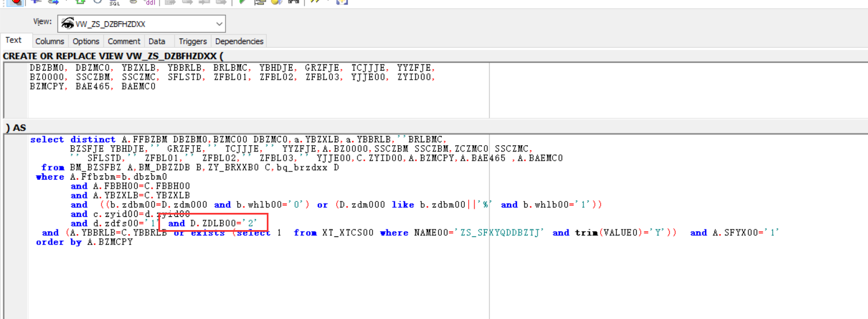Click 'and c.zyid00=d.zyid00' condition
Image resolution: width=868 pixels, height=319 pixels.
click(130, 214)
